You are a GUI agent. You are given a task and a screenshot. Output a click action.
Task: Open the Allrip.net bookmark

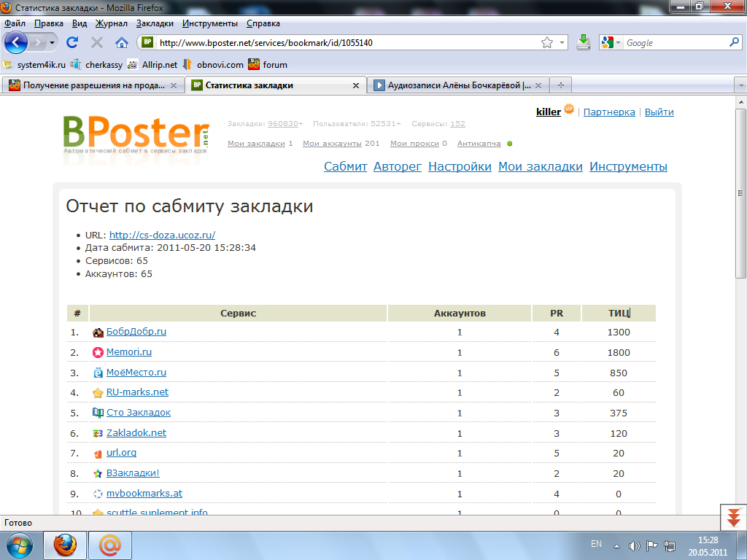coord(152,65)
